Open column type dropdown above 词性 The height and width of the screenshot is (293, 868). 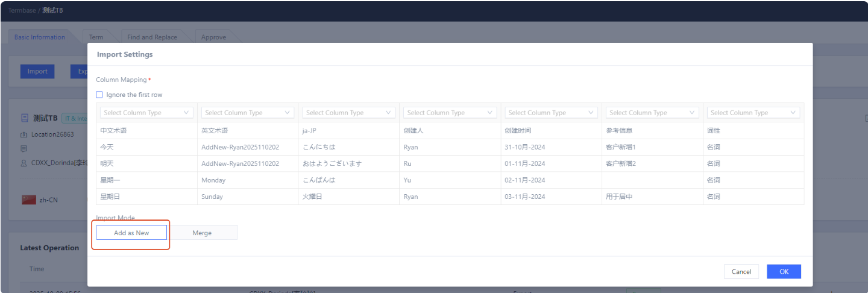tap(753, 113)
